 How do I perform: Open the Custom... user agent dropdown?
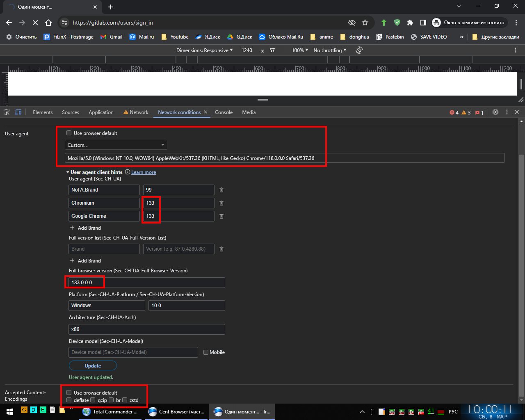point(116,145)
